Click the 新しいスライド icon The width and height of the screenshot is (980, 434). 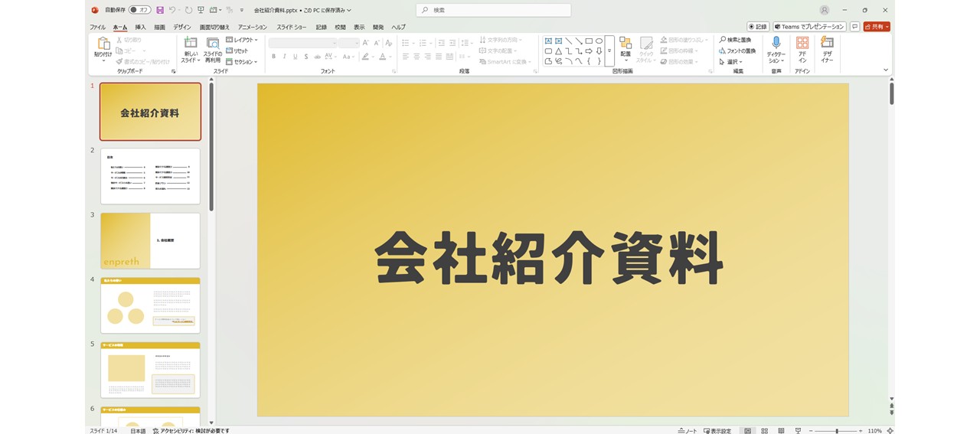click(x=191, y=43)
